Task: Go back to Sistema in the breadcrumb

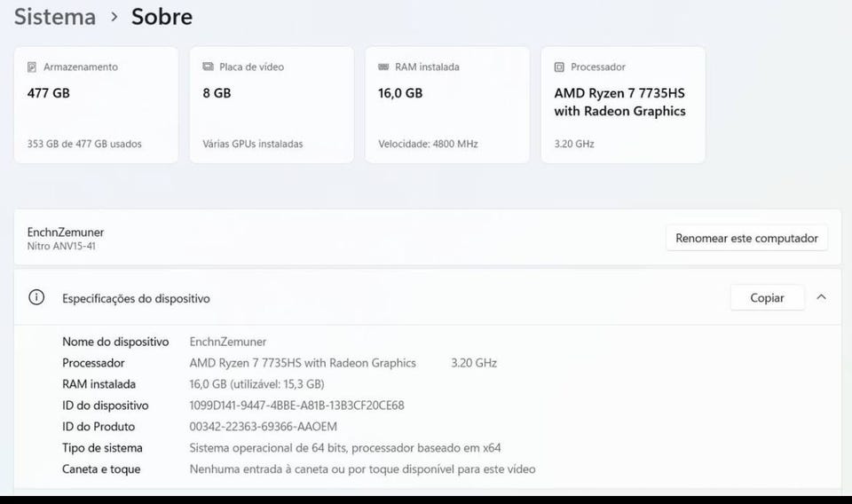Action: (x=55, y=17)
